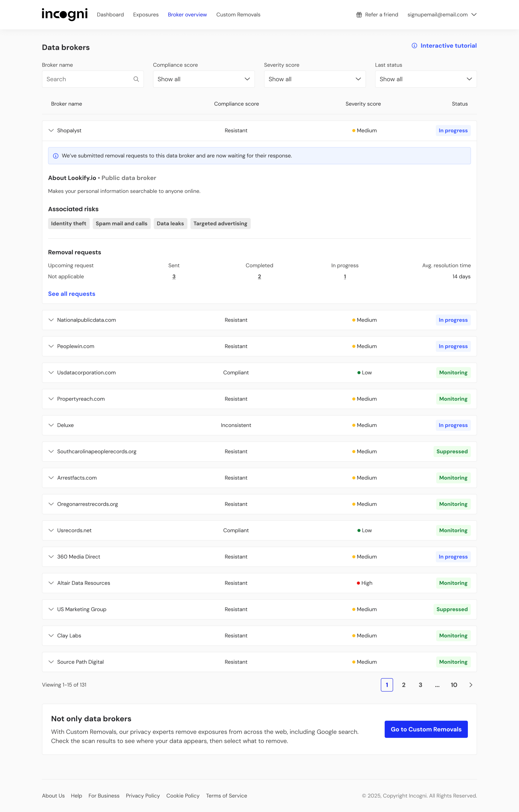Go to the next page with the arrow

click(471, 685)
